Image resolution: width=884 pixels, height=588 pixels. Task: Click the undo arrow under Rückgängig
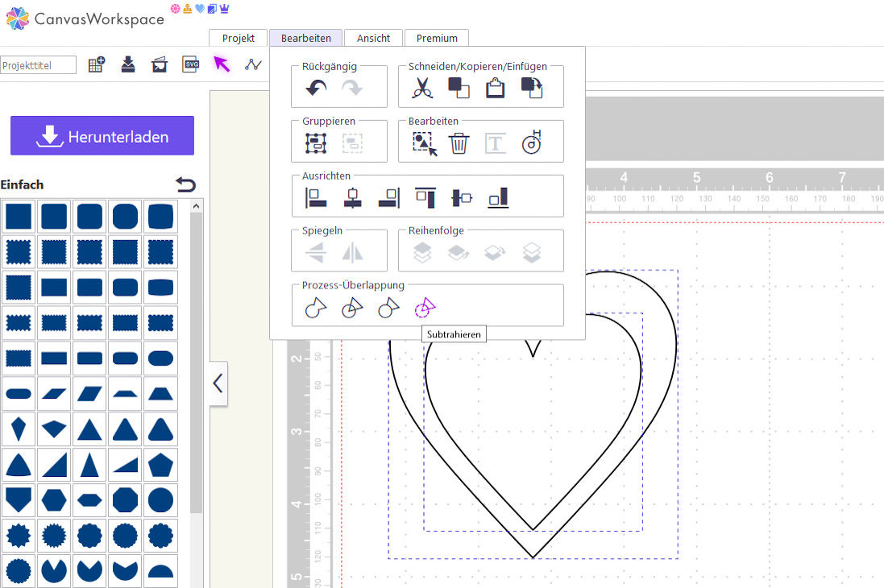[316, 89]
